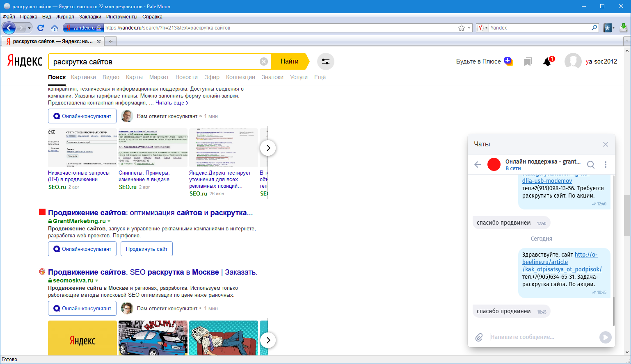Switch to the Карты search tab
The height and width of the screenshot is (364, 631).
pyautogui.click(x=134, y=77)
